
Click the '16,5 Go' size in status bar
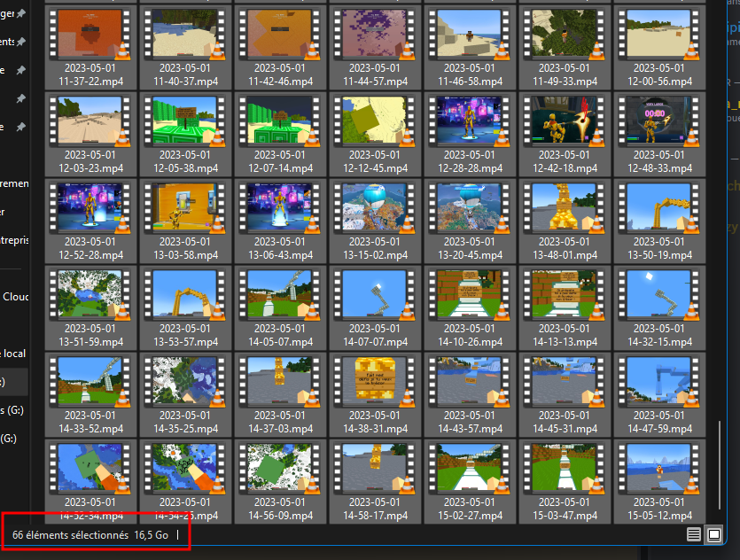pyautogui.click(x=151, y=535)
